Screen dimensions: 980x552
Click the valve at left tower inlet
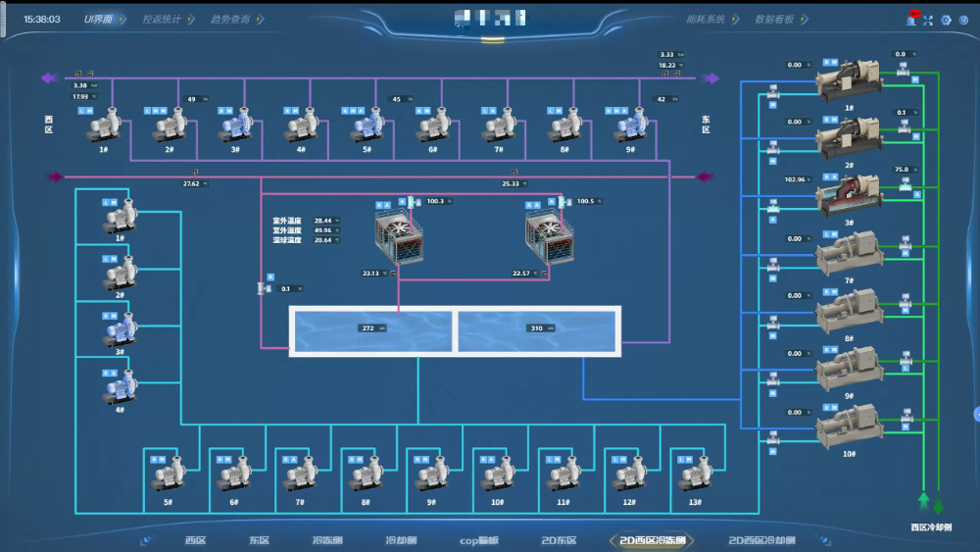pos(412,202)
